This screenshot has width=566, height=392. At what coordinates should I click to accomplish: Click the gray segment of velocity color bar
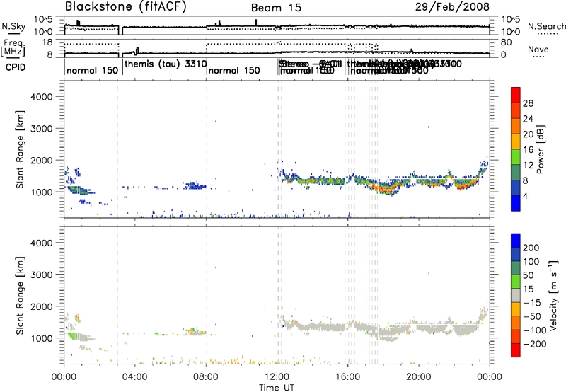point(516,295)
